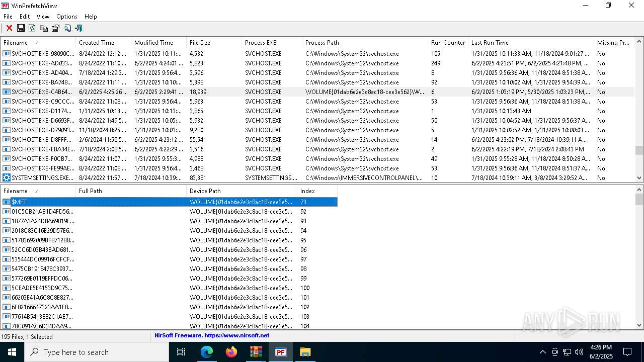Click lower pane scrollbar down arrow
The image size is (644, 362).
point(639,325)
